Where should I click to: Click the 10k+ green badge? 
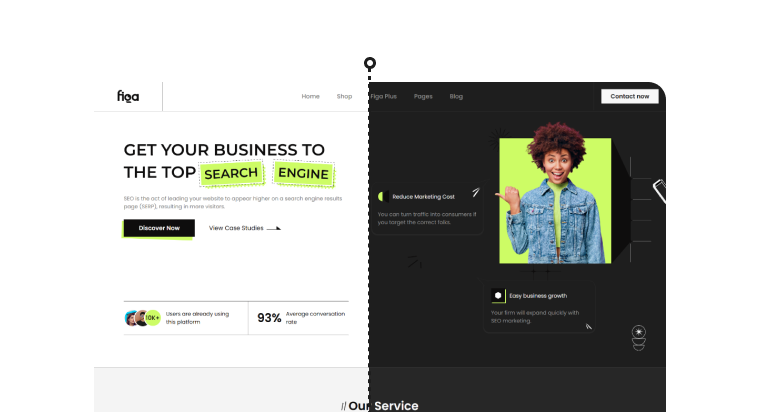(152, 318)
